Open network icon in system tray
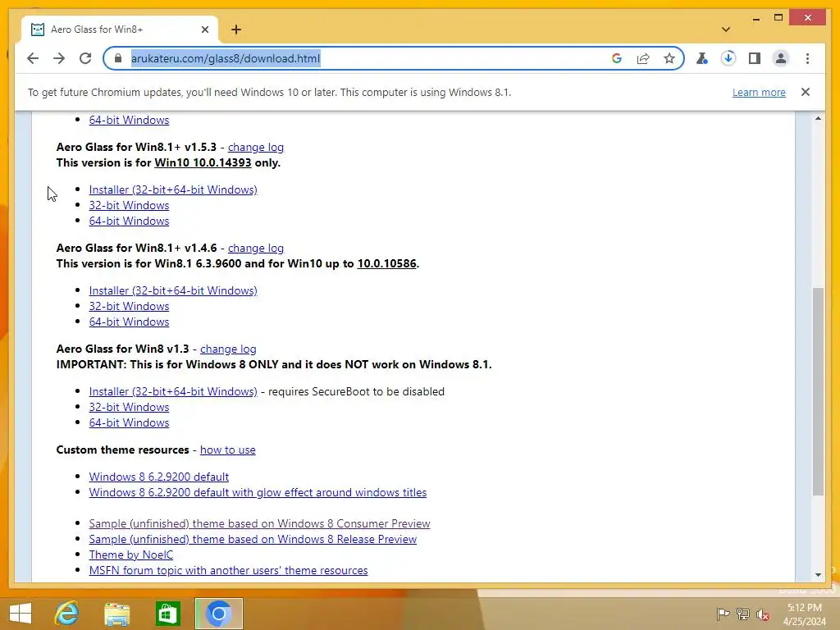 point(743,614)
